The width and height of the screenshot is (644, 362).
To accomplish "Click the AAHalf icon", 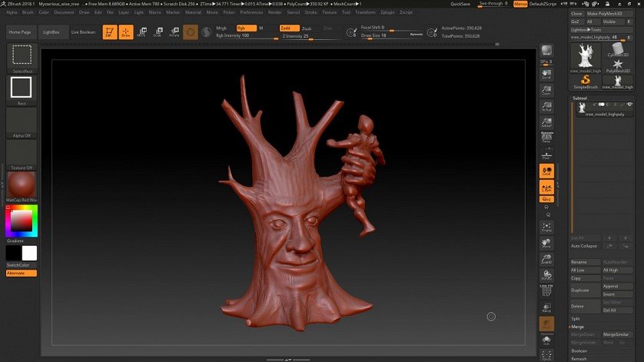I will (x=546, y=122).
